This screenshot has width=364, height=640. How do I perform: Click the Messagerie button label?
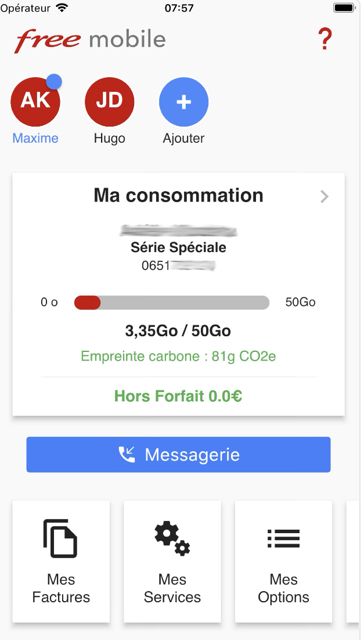click(192, 455)
